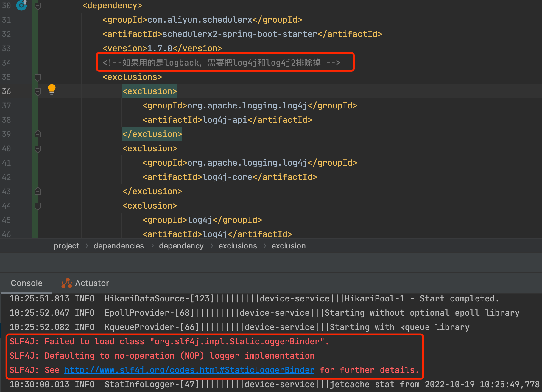Select the project breadcrumb
Screen dimensions: 542x392
[66, 246]
